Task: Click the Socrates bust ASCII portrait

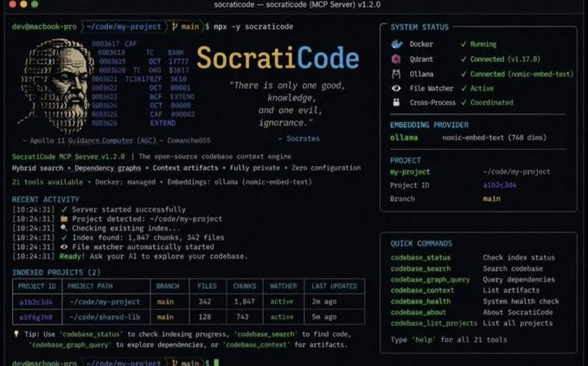Action: click(56, 87)
